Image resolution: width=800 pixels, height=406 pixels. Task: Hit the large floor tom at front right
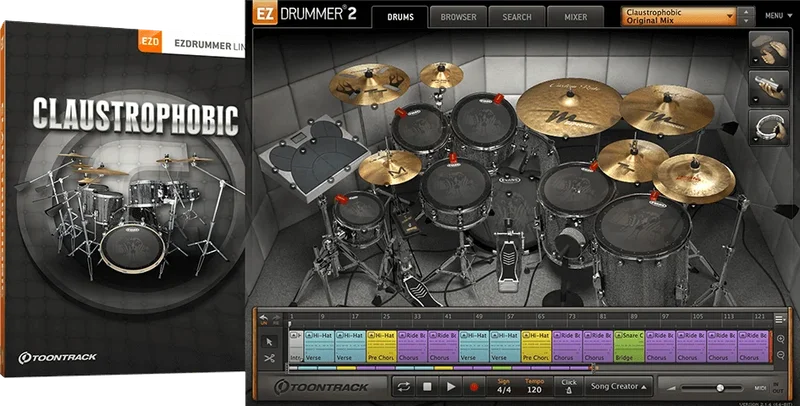coord(642,222)
